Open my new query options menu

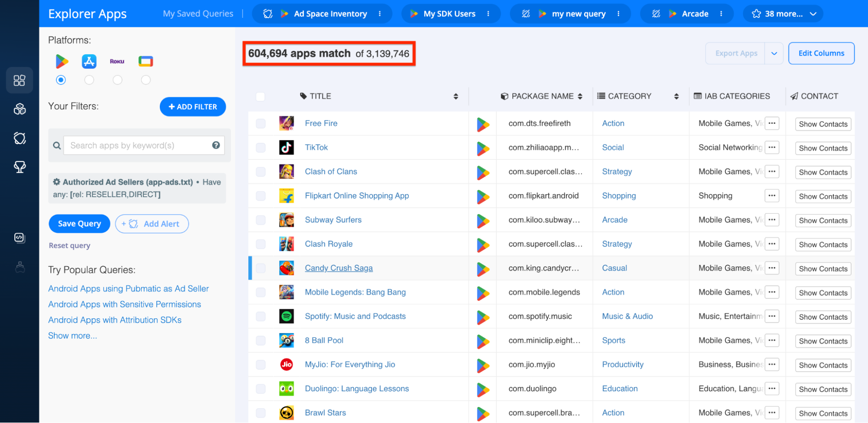[619, 14]
